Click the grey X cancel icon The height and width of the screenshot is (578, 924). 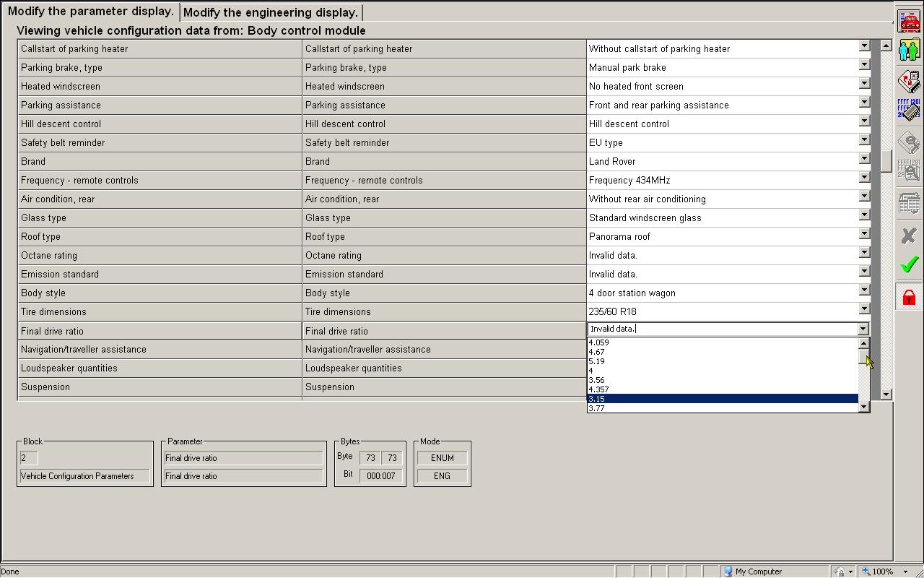[x=909, y=235]
